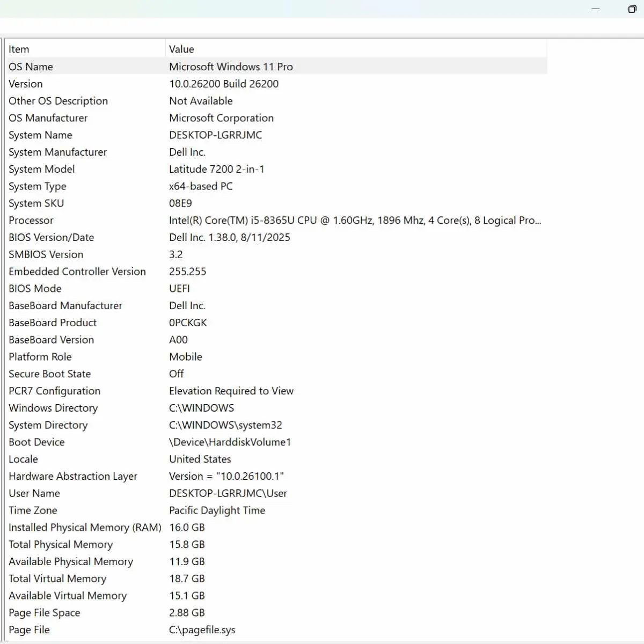Click the DESKTOP-LGRRJMC system name value
The image size is (644, 644).
coord(215,135)
